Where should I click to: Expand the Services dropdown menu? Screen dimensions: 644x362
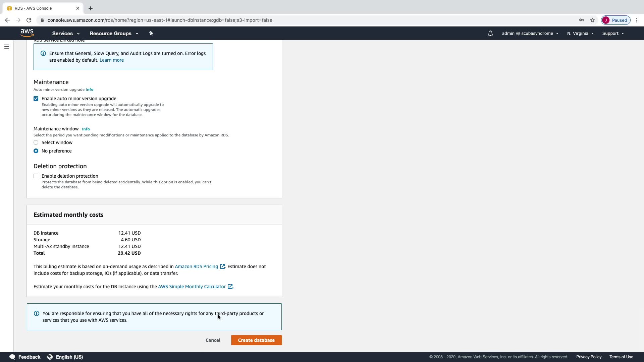pyautogui.click(x=66, y=34)
